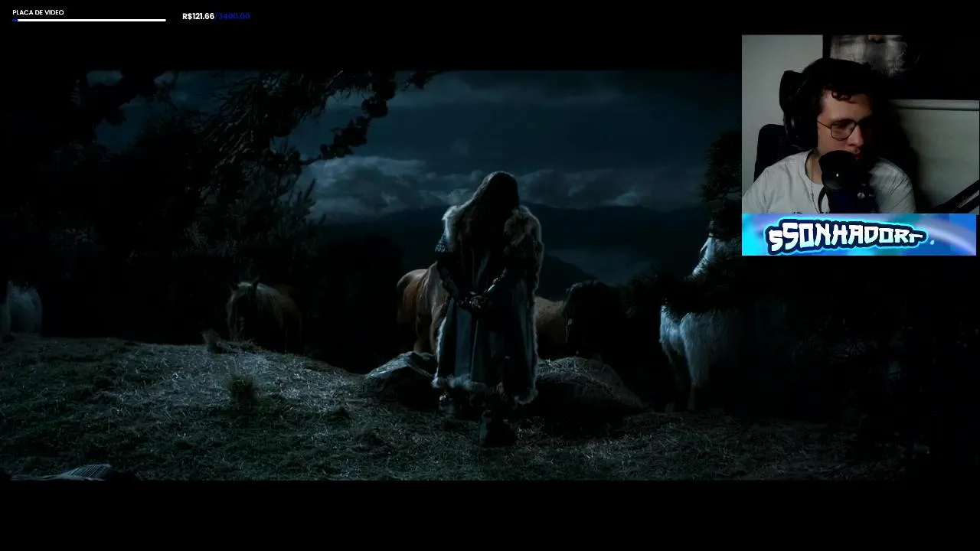
Task: Click the sSonhador channel name banner
Action: (859, 235)
